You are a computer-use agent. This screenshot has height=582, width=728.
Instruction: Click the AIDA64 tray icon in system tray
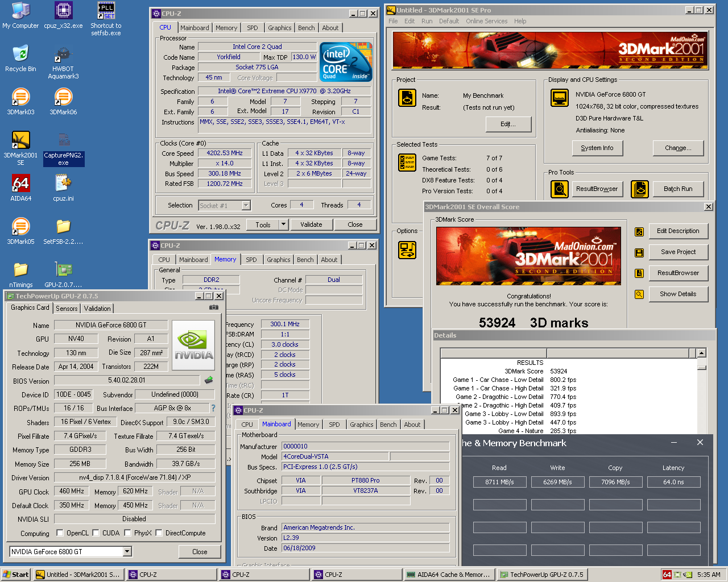pyautogui.click(x=667, y=575)
